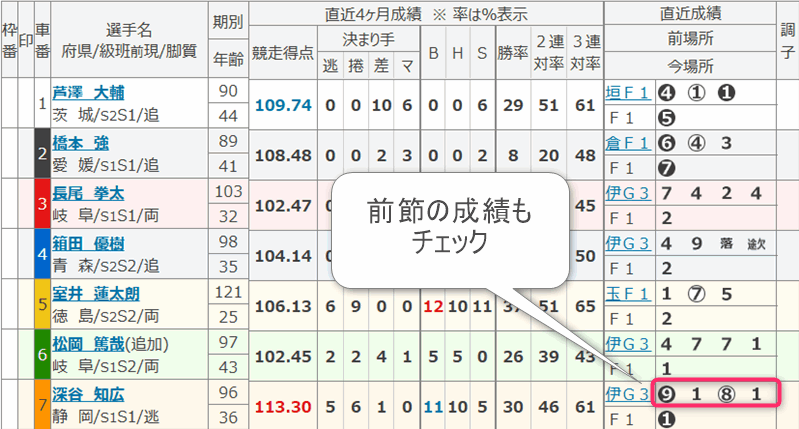Click the 選手名 header cell

129,40
